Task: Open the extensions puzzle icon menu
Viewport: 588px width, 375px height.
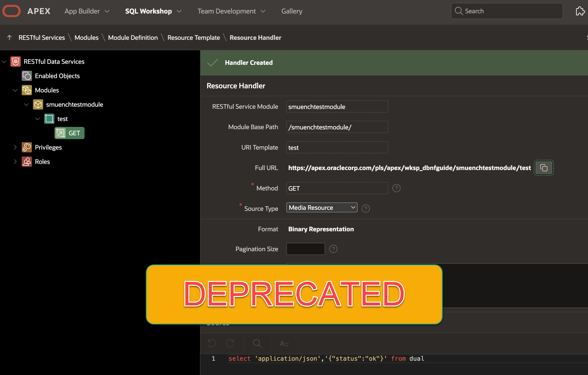Action: (580, 11)
